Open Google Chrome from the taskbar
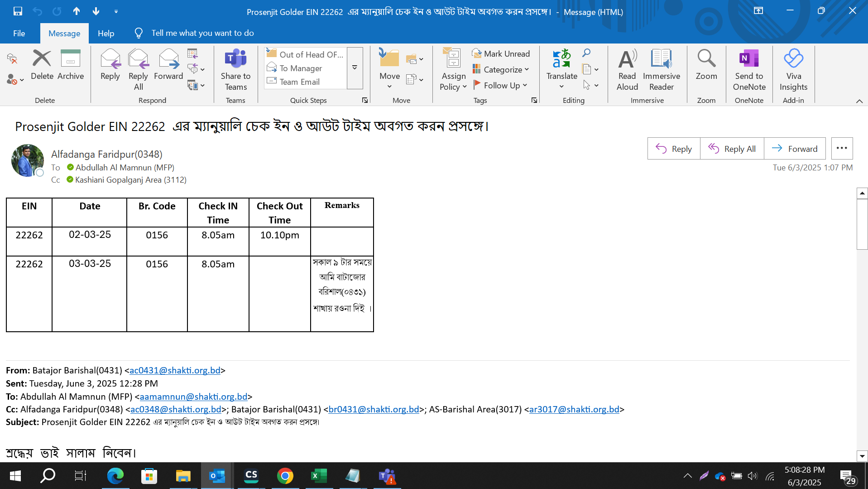Viewport: 868px width, 489px height. click(285, 476)
